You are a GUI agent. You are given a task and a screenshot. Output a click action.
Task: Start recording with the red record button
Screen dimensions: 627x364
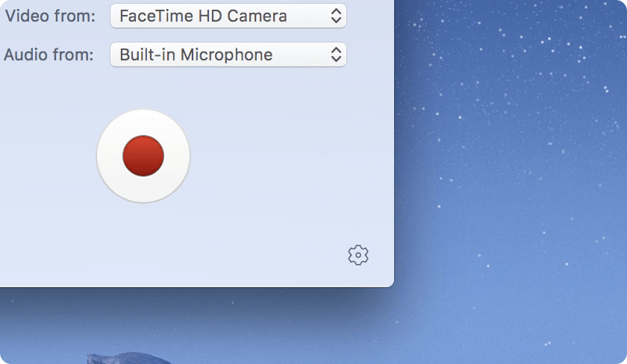(143, 156)
